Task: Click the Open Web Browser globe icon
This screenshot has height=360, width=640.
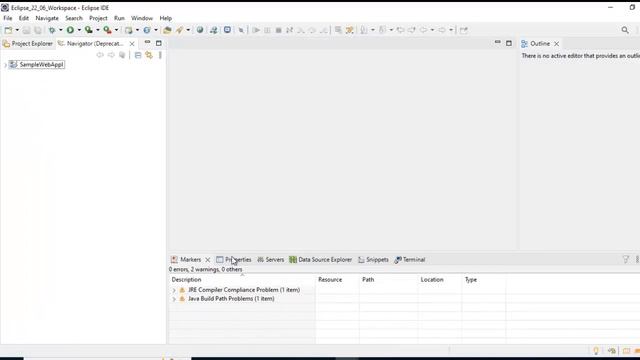Action: pos(200,30)
